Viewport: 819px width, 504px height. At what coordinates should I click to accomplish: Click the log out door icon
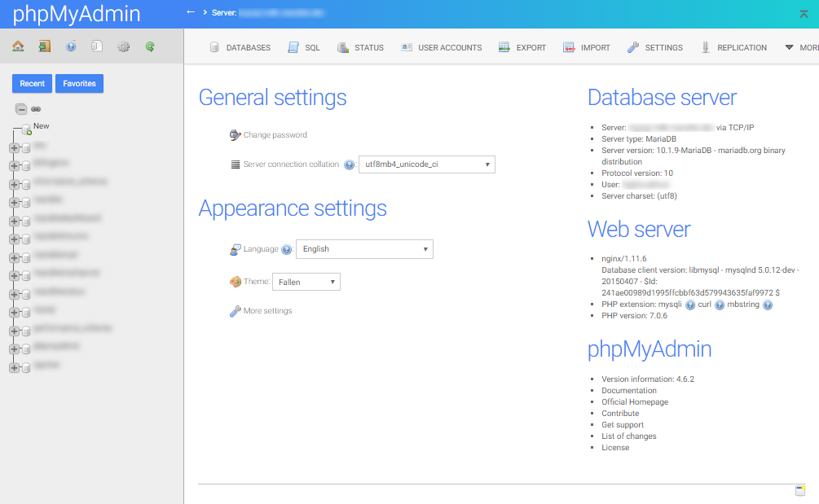click(44, 46)
